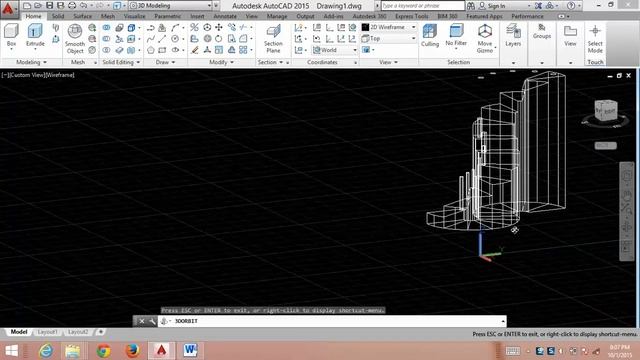Open Google Chrome from the taskbar
Viewport: 640px width, 360px height.
103,350
